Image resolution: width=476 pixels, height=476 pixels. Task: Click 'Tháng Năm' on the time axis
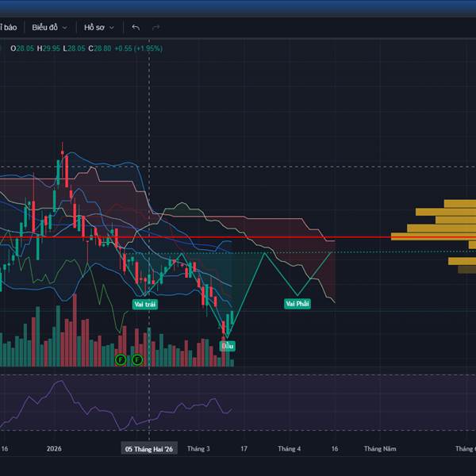(379, 449)
